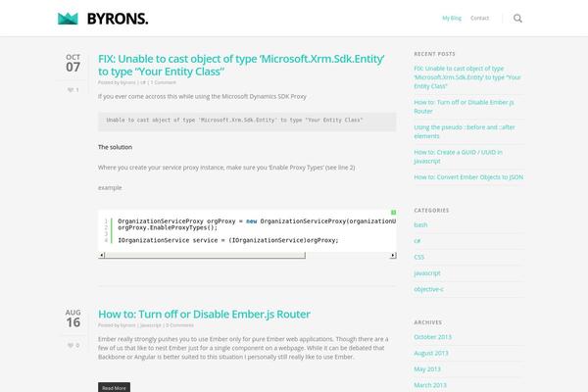Open March 2013 archive
Screen dimensions: 588x392
pos(430,385)
